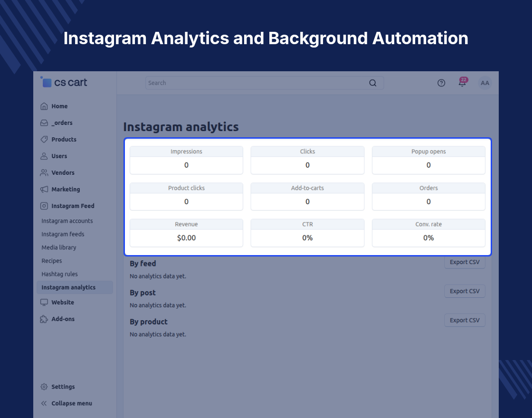Open the AA user avatar menu
This screenshot has height=418, width=532.
pos(485,83)
